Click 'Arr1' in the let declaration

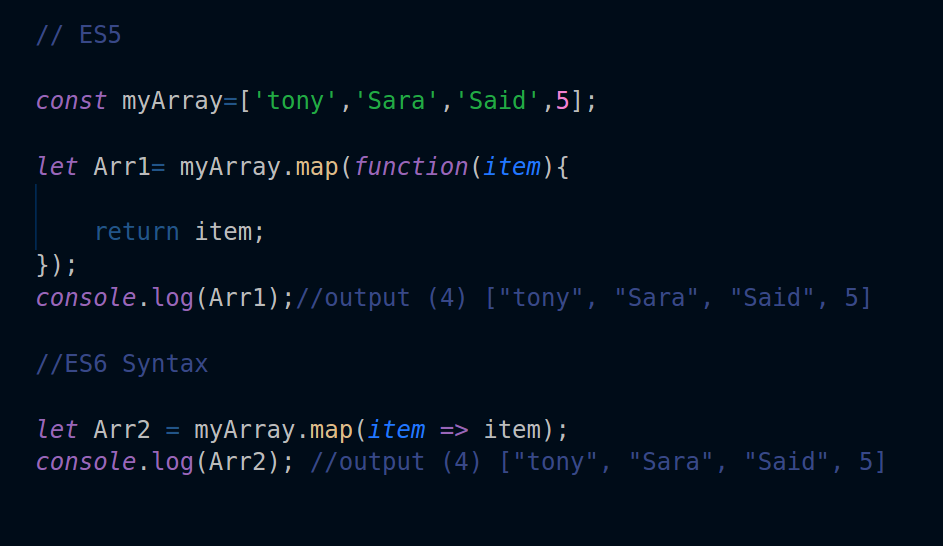pyautogui.click(x=121, y=167)
